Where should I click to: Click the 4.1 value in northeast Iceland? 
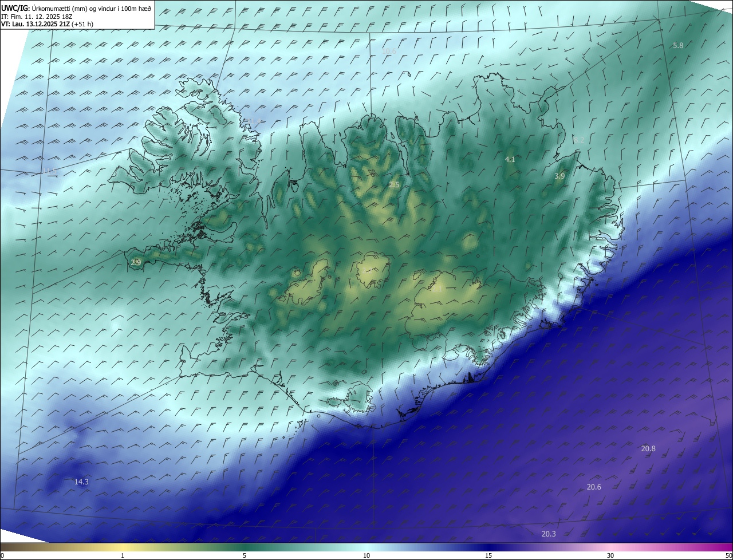pyautogui.click(x=510, y=160)
